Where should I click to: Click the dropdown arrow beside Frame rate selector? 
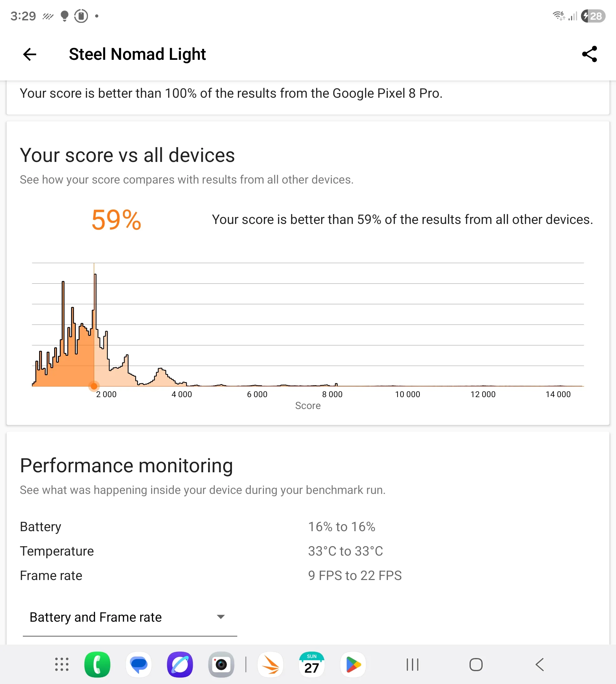(x=221, y=617)
